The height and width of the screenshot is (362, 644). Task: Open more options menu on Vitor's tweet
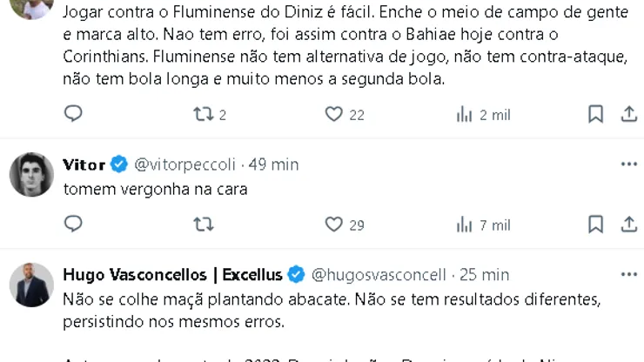pos(628,164)
